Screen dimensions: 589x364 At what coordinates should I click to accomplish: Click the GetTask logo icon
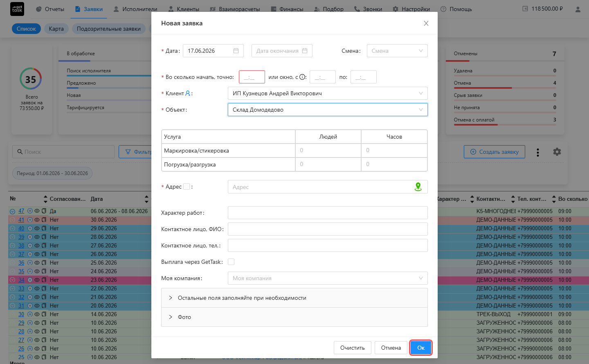click(x=17, y=9)
